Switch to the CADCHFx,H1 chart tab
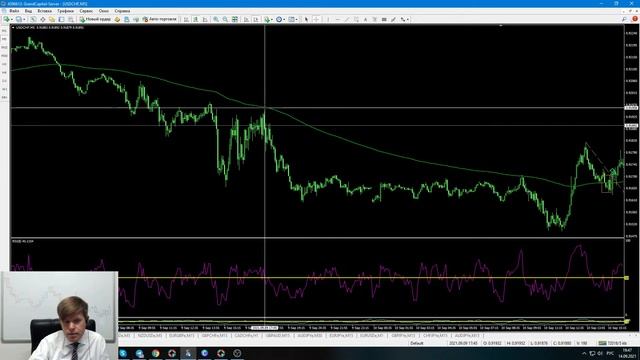The image size is (640, 360). point(246,336)
